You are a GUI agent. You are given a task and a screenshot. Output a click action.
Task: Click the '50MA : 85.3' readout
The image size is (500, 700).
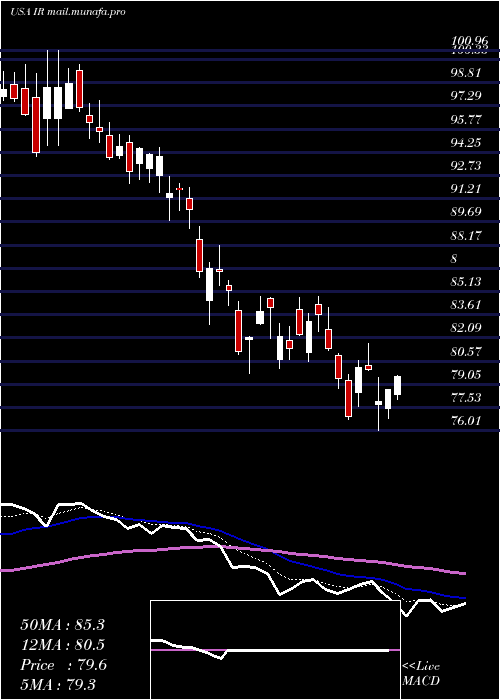pos(62,625)
